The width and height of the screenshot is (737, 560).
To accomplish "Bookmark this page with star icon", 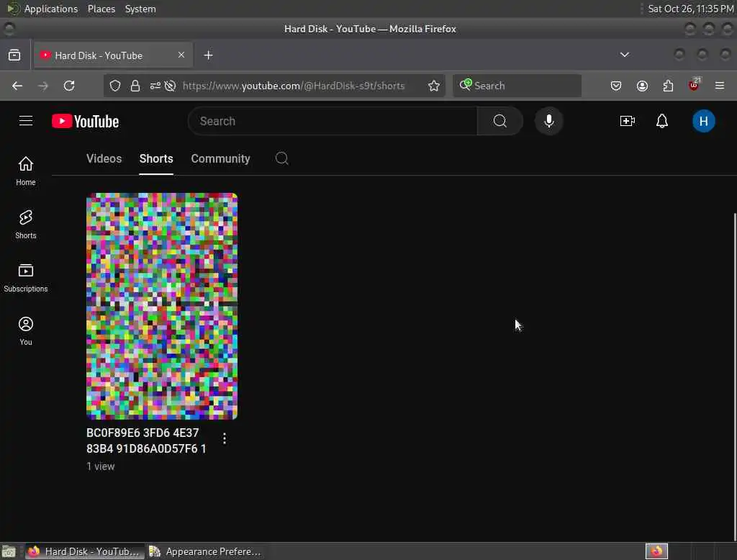I will 434,86.
